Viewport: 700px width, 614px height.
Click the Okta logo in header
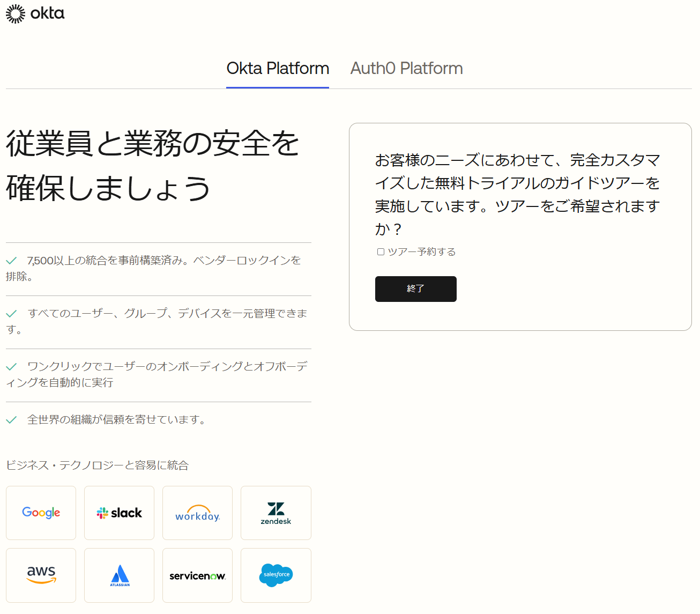coord(35,13)
